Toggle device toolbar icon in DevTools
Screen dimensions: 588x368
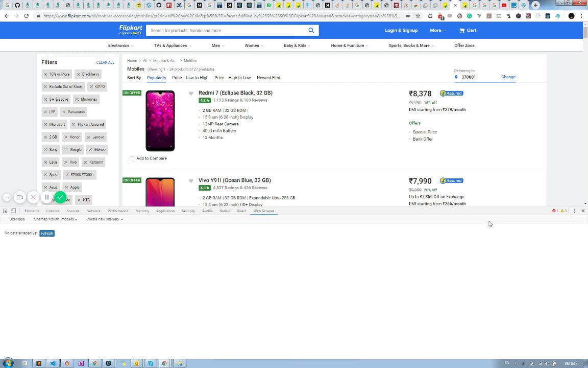pyautogui.click(x=13, y=211)
